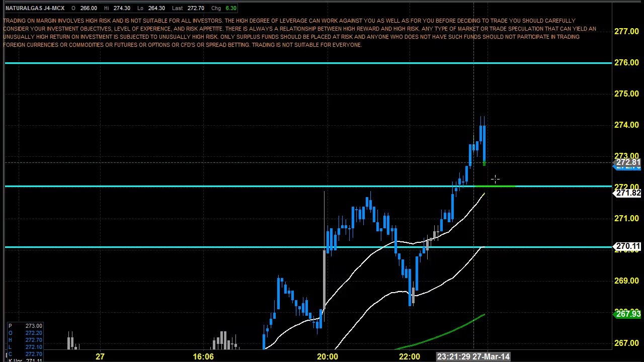Click the 16:06 time axis label
The width and height of the screenshot is (644, 362).
click(203, 356)
